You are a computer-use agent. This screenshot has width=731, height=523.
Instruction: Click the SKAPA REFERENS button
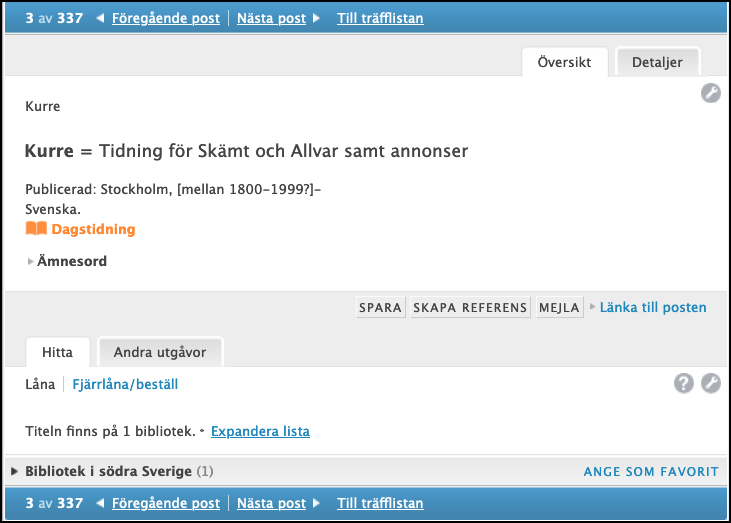pyautogui.click(x=470, y=307)
